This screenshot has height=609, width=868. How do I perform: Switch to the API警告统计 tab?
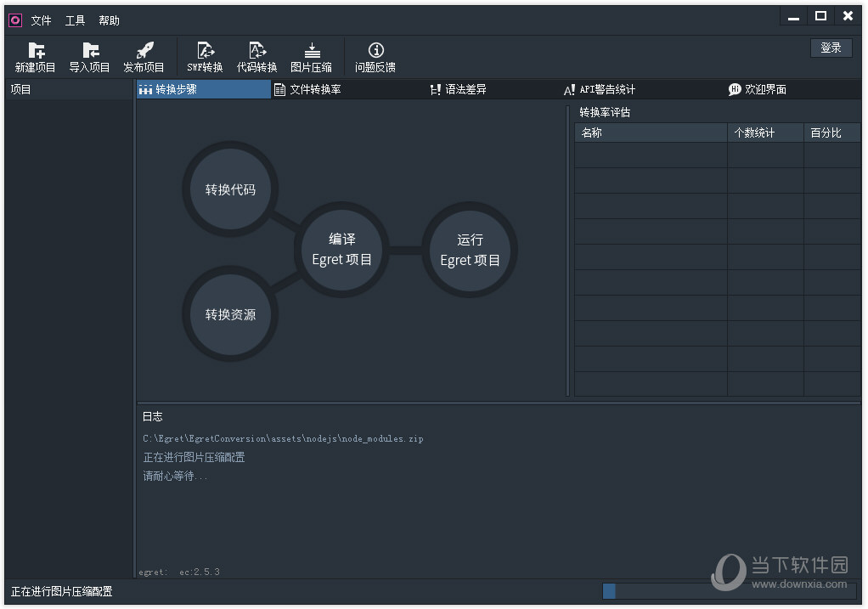click(x=600, y=89)
